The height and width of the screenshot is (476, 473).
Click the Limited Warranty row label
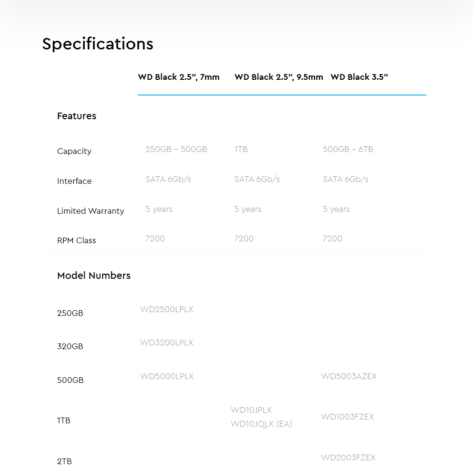[x=90, y=211]
